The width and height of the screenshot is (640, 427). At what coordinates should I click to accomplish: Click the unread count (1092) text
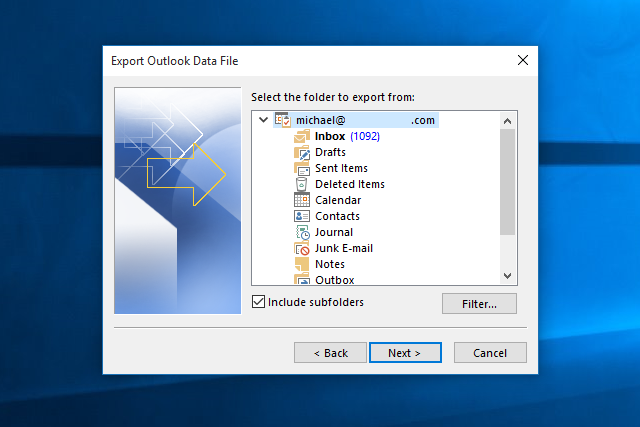(365, 136)
